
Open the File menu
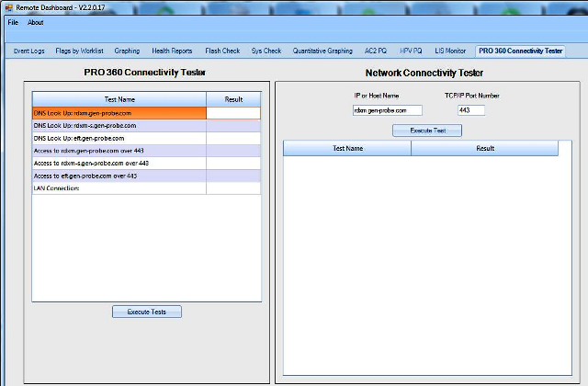point(13,22)
